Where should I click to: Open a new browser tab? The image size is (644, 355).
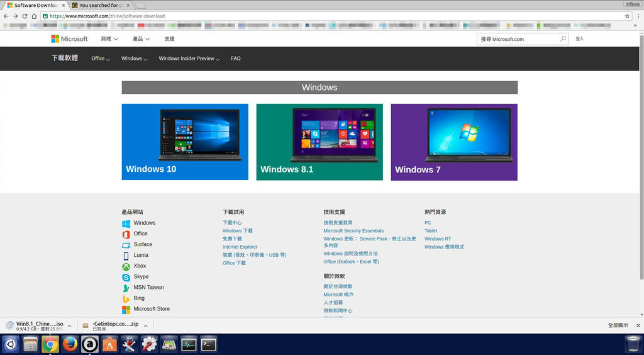tap(140, 5)
